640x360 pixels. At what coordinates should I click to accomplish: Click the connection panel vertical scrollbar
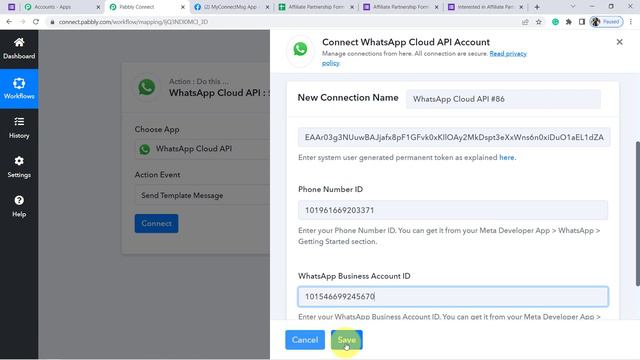tap(638, 213)
